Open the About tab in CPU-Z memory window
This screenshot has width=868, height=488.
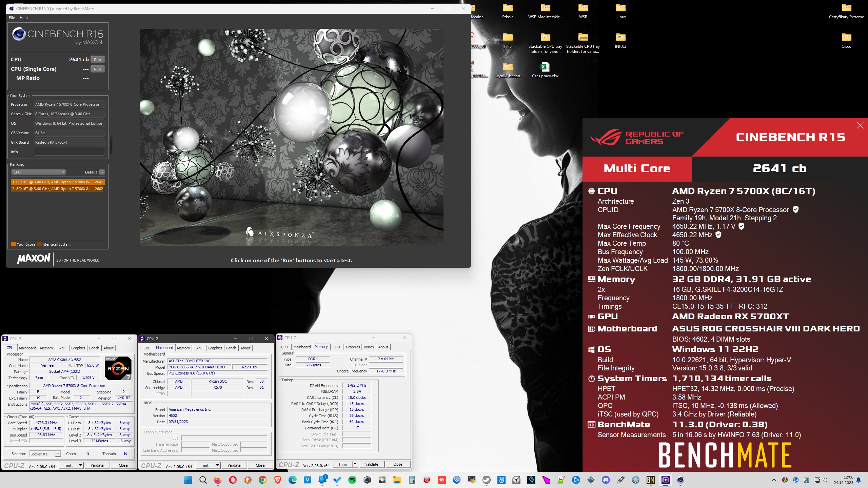383,347
